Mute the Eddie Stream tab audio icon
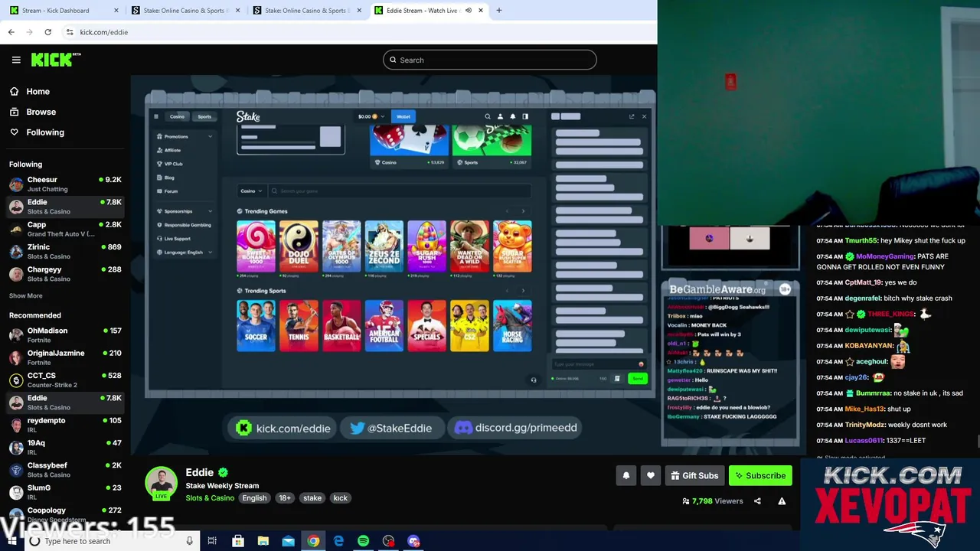This screenshot has width=980, height=551. point(468,11)
